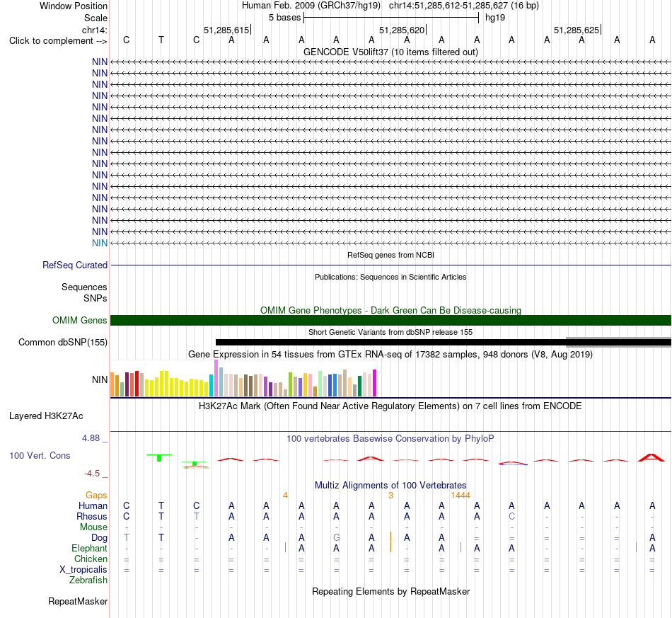The width and height of the screenshot is (672, 618).
Task: Click the gap count 1444
Action: (x=460, y=496)
